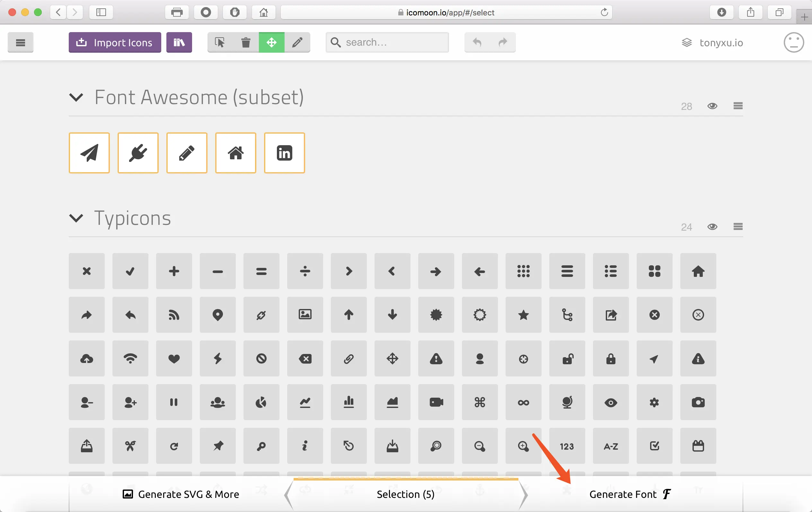Collapse the Typicons section
This screenshot has height=512, width=812.
coord(76,218)
